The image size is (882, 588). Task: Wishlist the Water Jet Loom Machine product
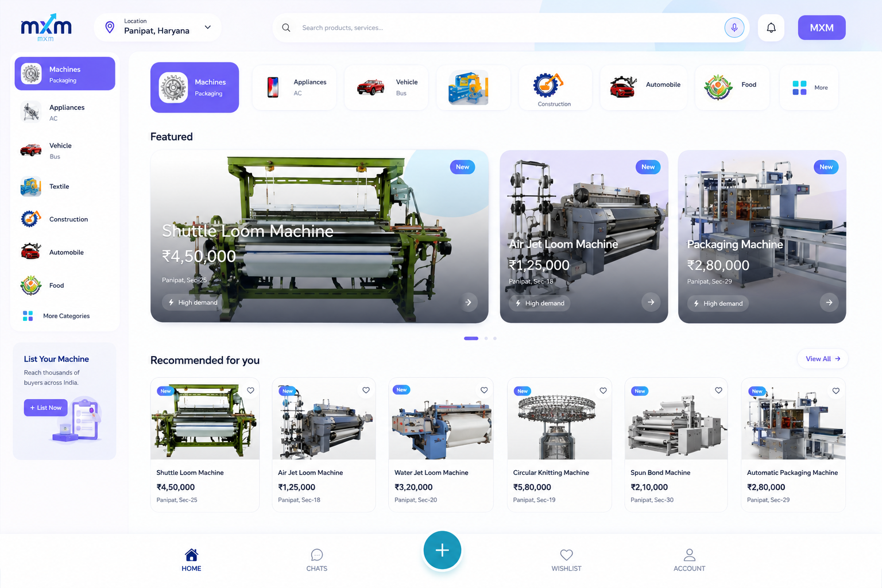[x=484, y=390]
